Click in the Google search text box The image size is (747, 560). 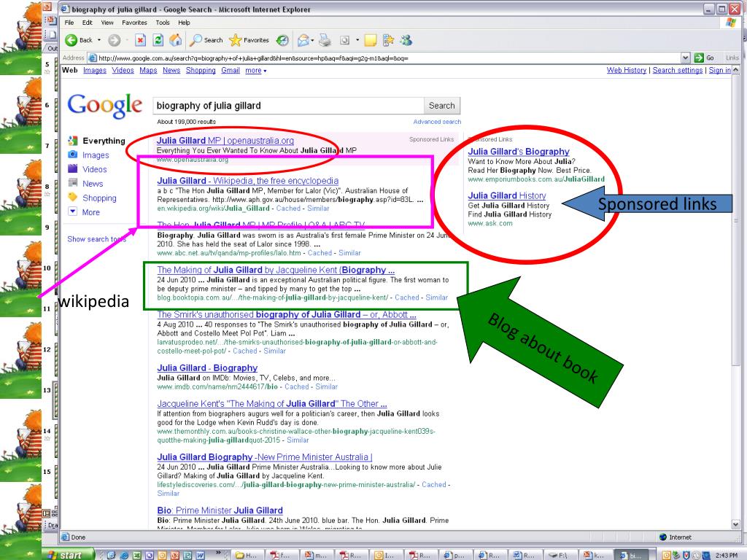coord(288,106)
